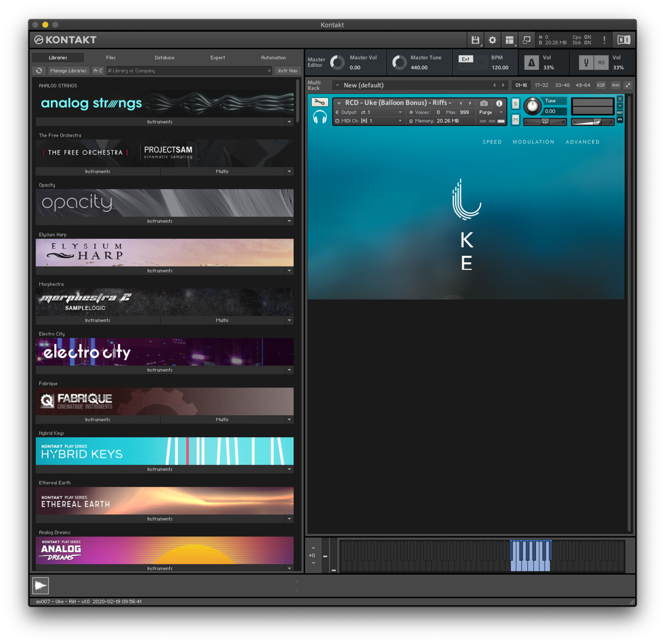Click the instrument Tune knob

point(532,106)
